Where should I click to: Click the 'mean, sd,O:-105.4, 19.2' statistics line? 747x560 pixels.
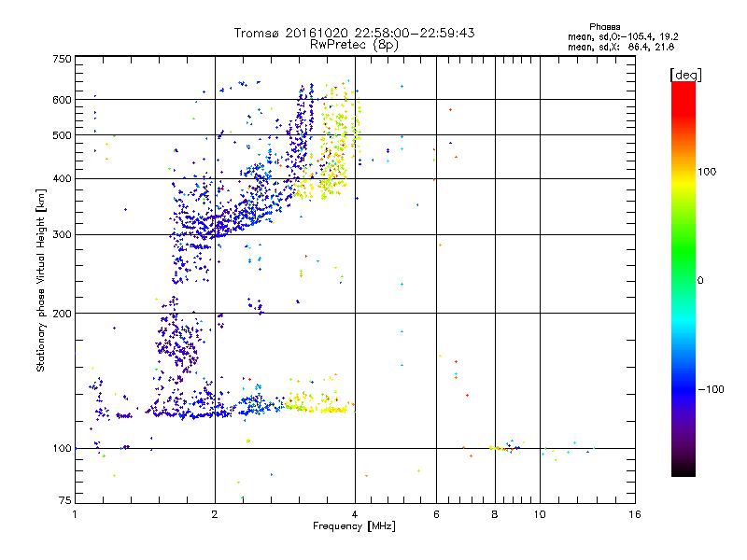tap(623, 36)
